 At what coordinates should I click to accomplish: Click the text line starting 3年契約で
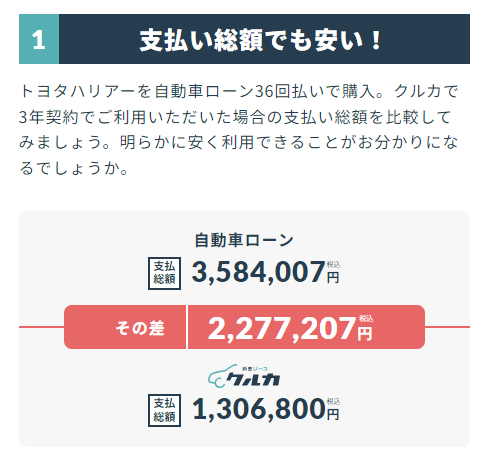pyautogui.click(x=235, y=117)
